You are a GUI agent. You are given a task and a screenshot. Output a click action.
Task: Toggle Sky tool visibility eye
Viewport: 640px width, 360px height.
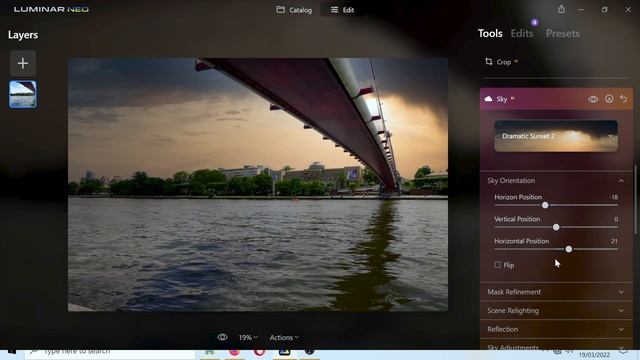coord(593,99)
